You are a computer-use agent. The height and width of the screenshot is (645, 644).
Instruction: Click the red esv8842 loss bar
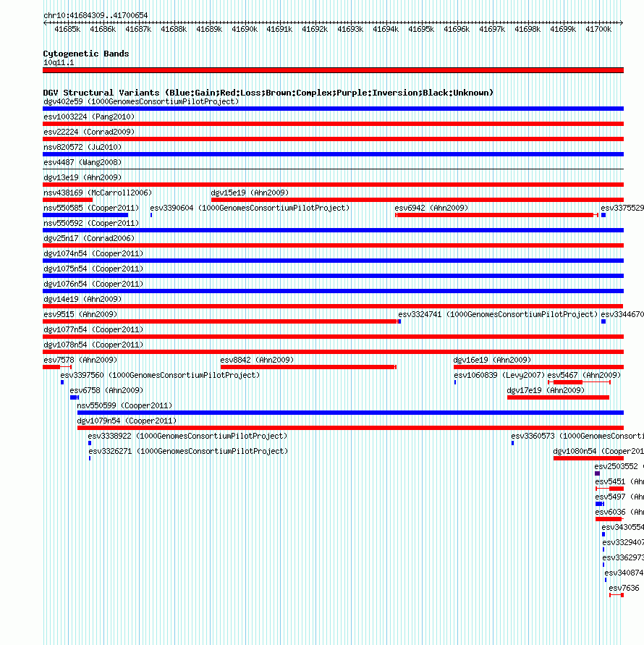[308, 367]
